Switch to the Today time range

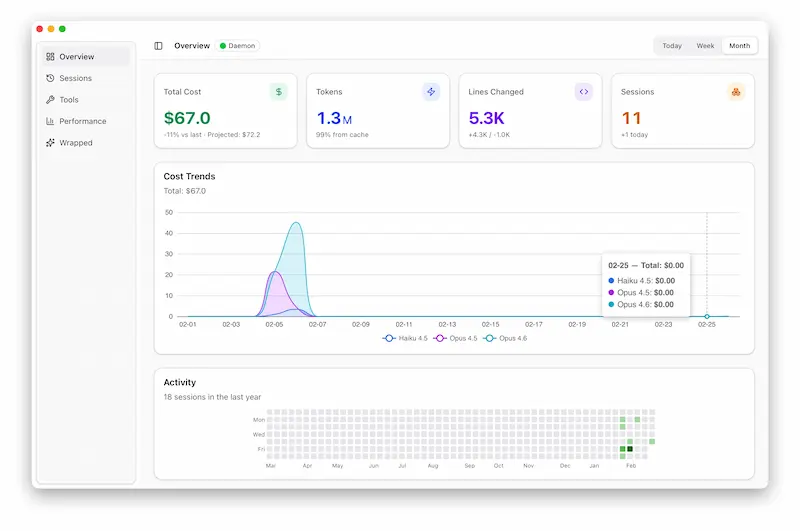pos(672,46)
